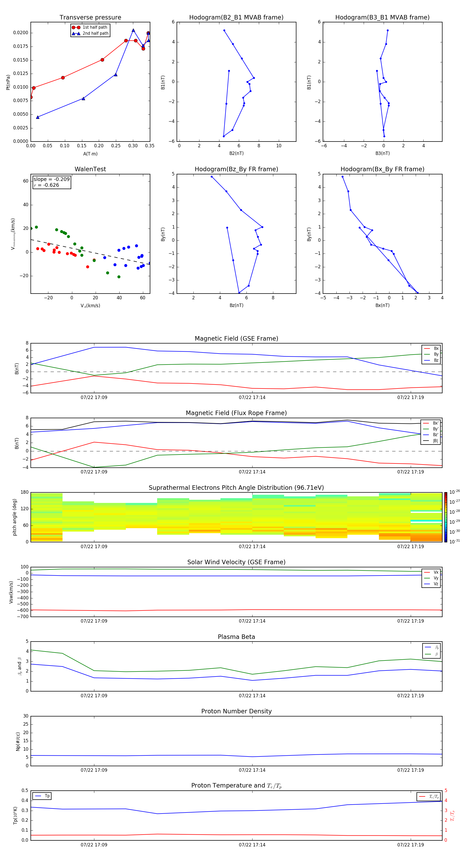This screenshot has width=473, height=868.
Task: Click the 'Solar Wind Velocity (GSE Frame)' title
Action: (x=236, y=562)
